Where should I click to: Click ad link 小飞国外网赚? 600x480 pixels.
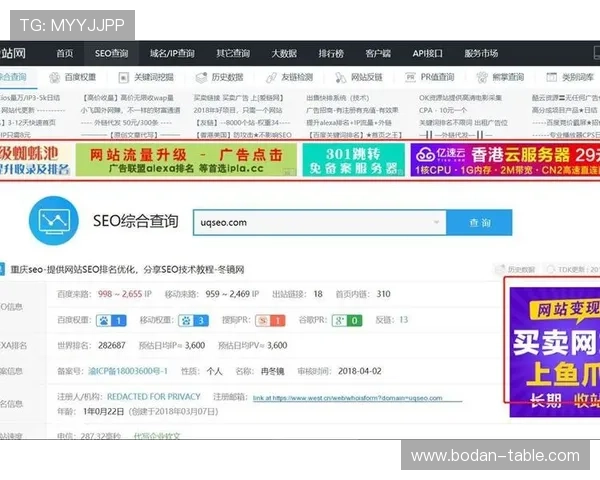tap(130, 110)
